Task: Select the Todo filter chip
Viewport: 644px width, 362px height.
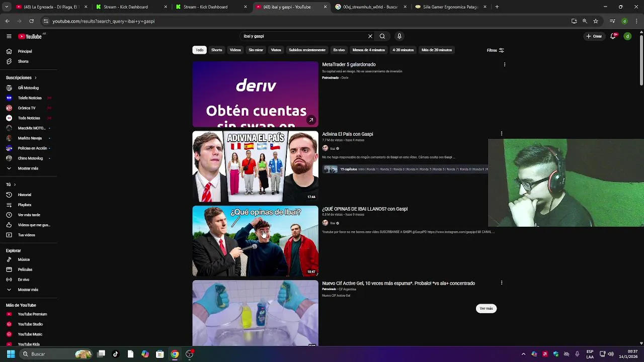Action: 200,50
